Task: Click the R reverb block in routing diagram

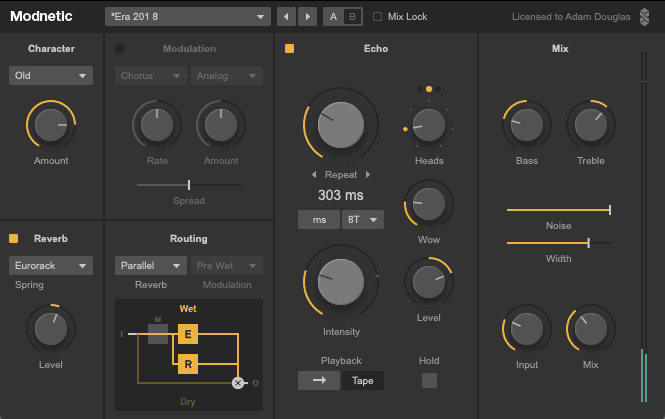Action: pos(188,364)
